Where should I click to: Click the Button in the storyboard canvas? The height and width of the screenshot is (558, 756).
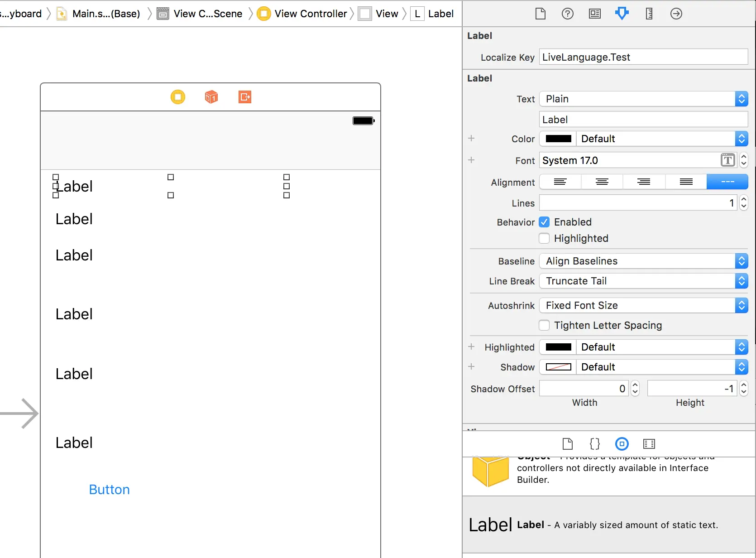pos(109,489)
